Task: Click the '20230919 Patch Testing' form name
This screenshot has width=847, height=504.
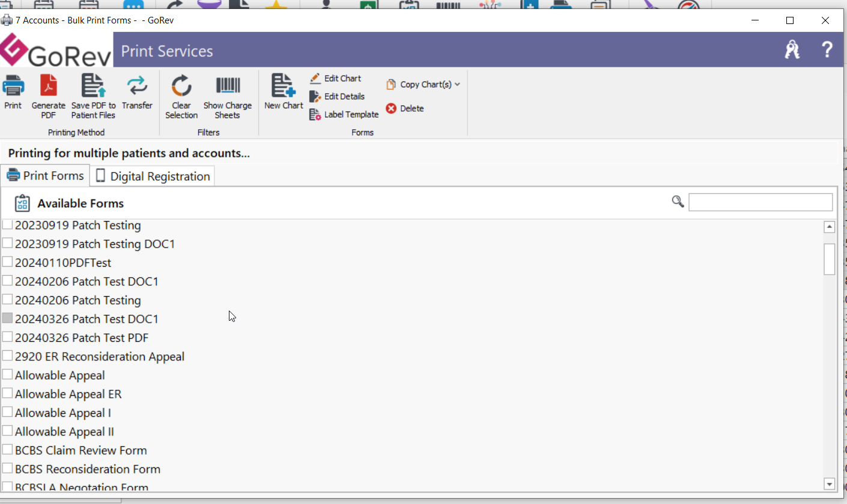Action: [78, 225]
